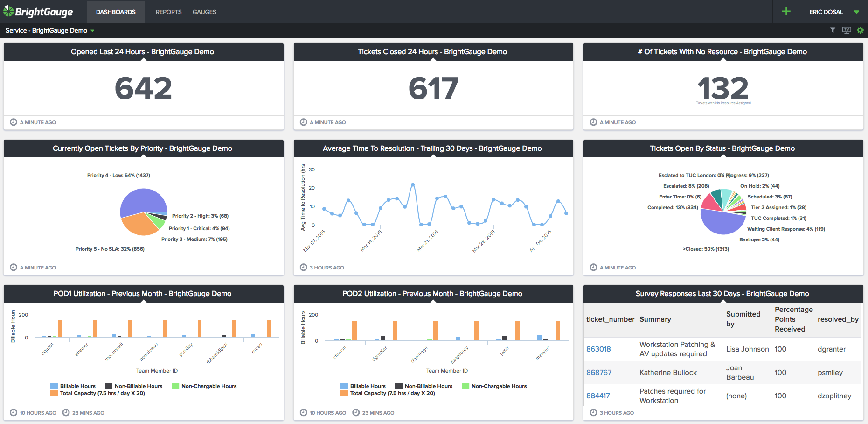Toggle POD2 Billable Hours legend blue swatch
Image resolution: width=868 pixels, height=424 pixels.
344,386
